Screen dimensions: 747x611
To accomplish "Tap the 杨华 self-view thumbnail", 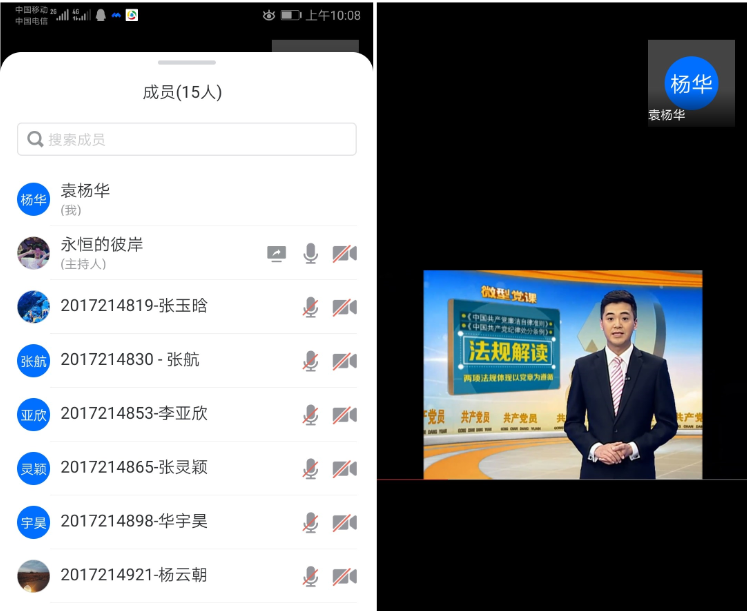I will point(692,84).
